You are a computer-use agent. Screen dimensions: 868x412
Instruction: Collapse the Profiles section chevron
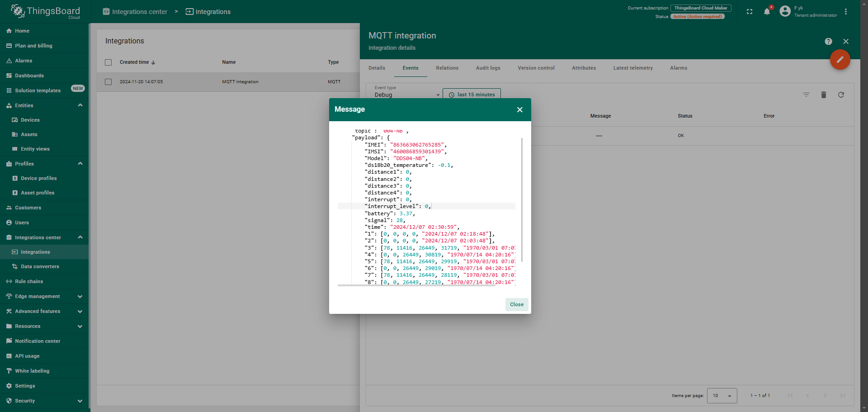pos(80,164)
